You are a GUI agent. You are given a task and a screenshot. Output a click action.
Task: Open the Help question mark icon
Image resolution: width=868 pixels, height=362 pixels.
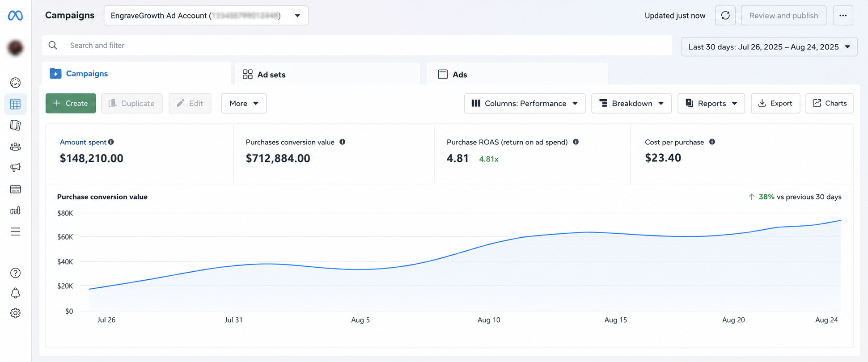click(x=15, y=273)
